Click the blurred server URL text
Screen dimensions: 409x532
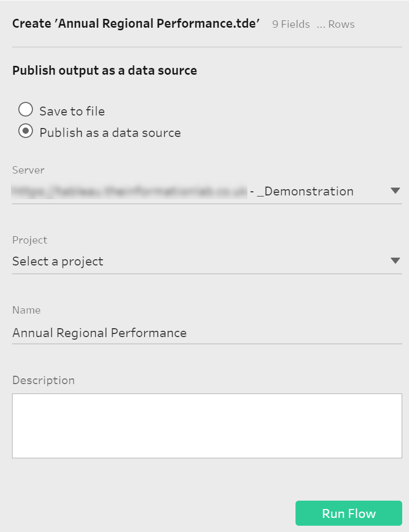click(x=129, y=191)
